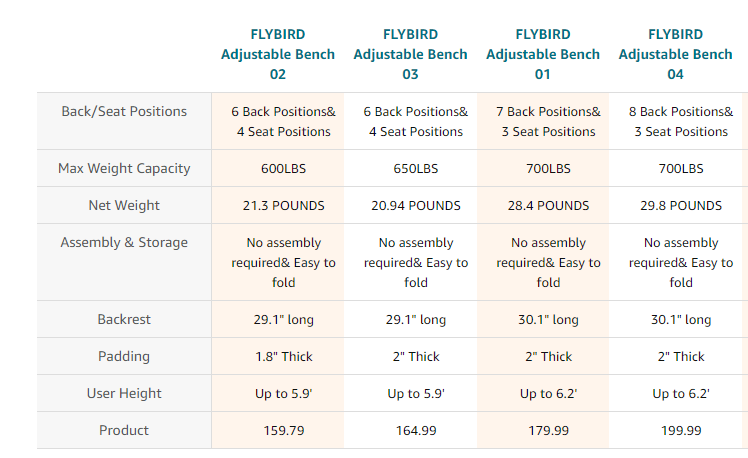Click the Product row label
Screen dimensions: 748x458
click(x=124, y=430)
